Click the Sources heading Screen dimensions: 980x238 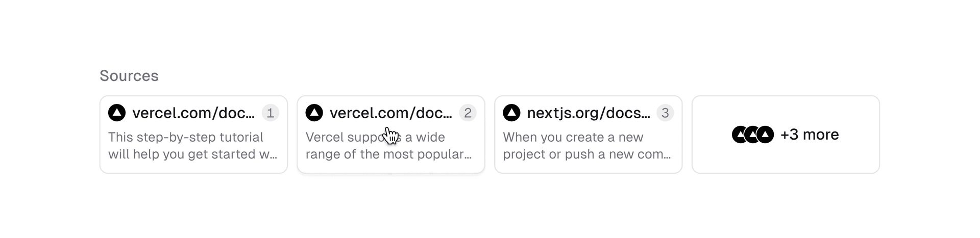[x=129, y=76]
